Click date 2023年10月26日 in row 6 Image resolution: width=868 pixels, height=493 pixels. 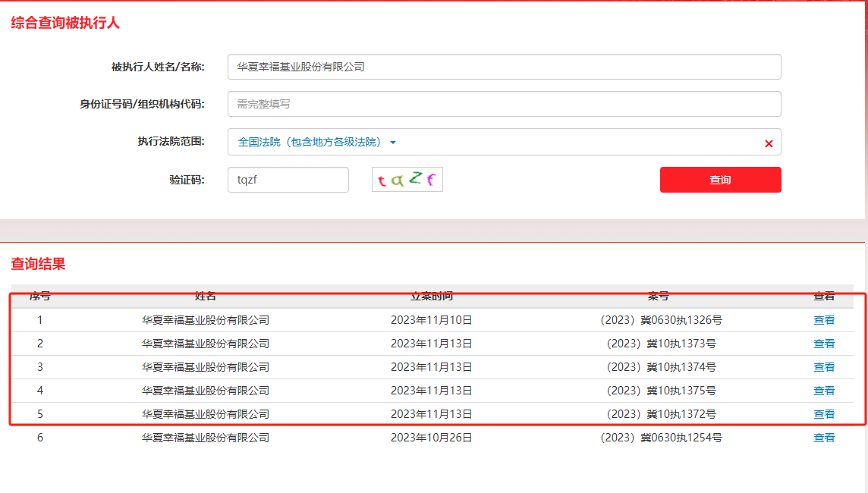(431, 438)
